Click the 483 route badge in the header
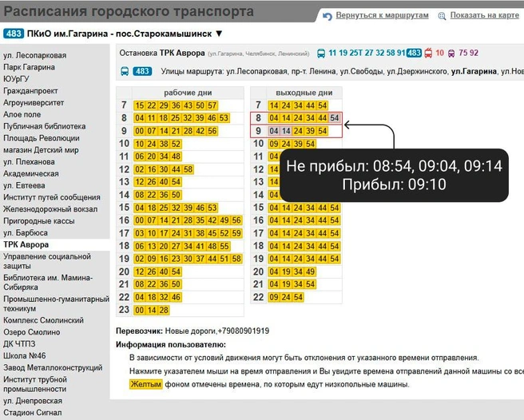524x420 pixels. point(14,34)
